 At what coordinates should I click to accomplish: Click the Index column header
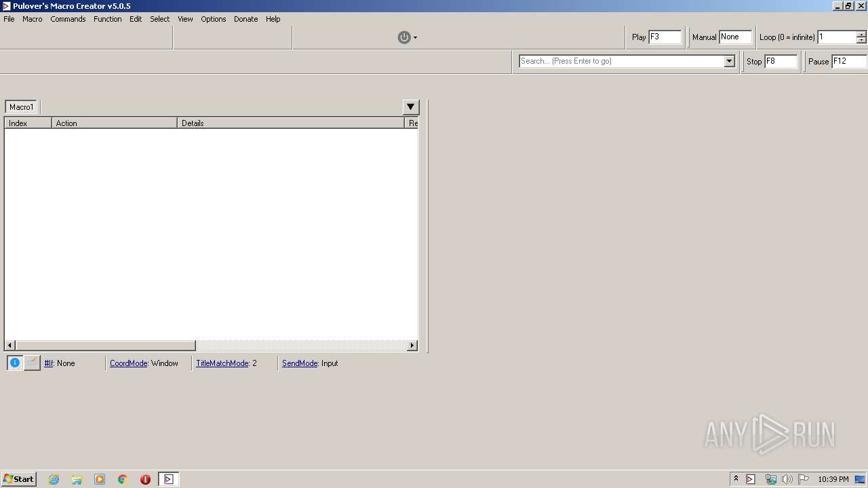point(28,123)
